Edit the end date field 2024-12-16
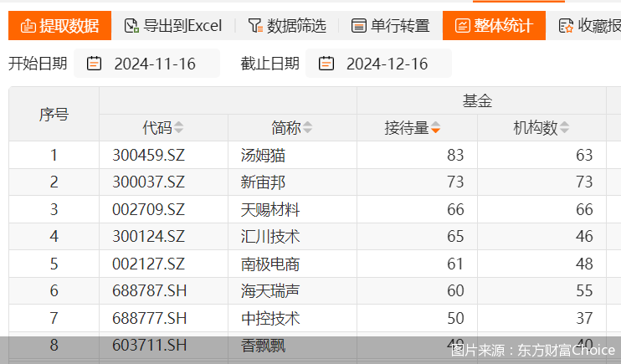This screenshot has height=364, width=621. (x=387, y=64)
